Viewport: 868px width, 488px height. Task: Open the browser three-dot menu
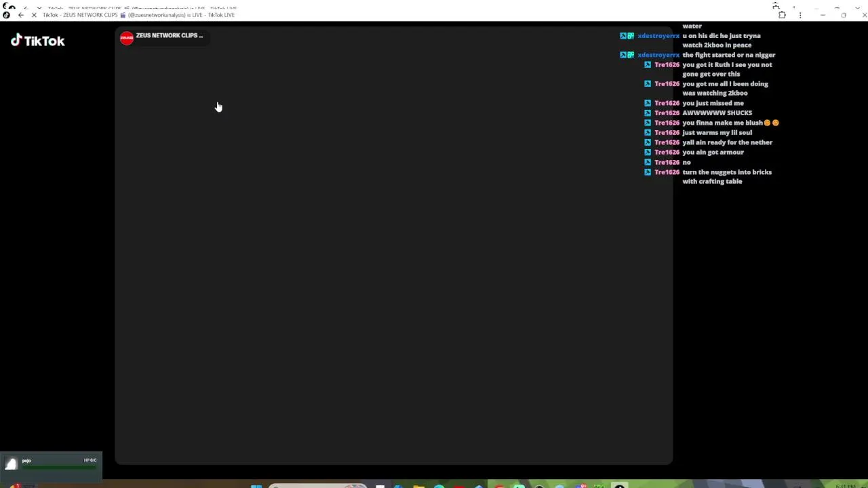801,15
